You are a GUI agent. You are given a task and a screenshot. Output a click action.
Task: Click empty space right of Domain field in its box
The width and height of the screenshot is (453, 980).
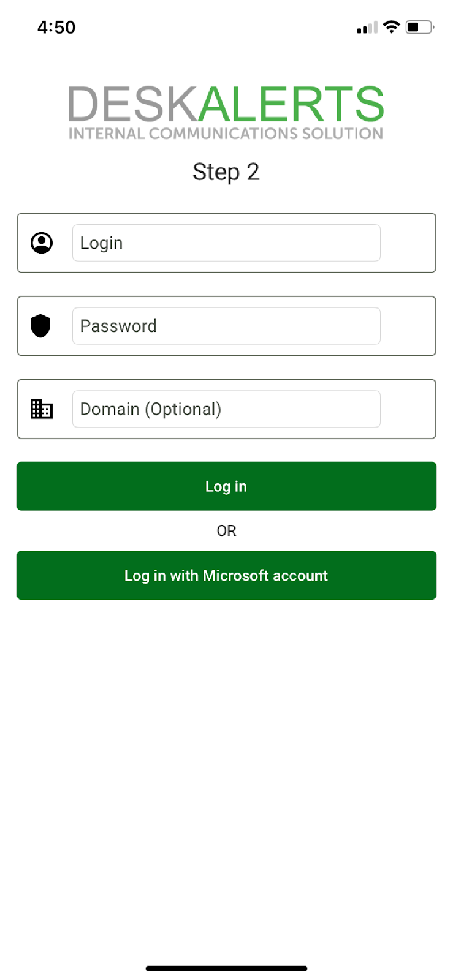[x=408, y=409]
